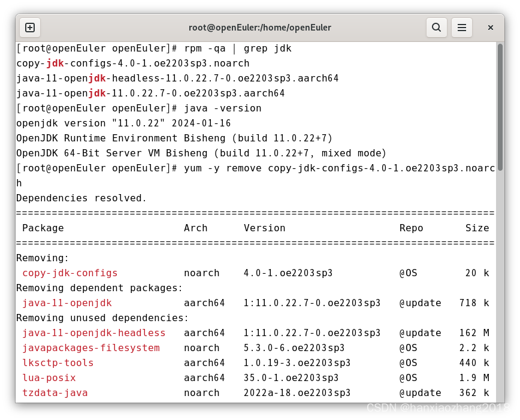Screen dimensions: 520x420
Task: Click the Repo column header
Action: [x=411, y=228]
